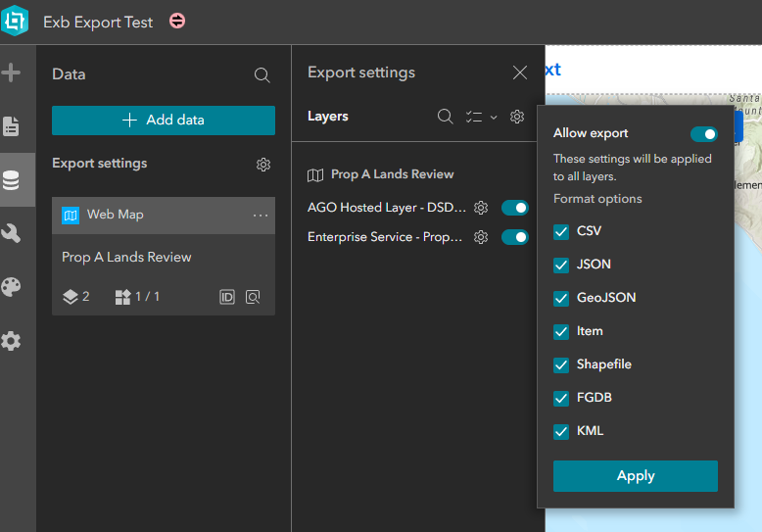
Task: Open the Insert widget panel plus icon
Action: [x=12, y=73]
